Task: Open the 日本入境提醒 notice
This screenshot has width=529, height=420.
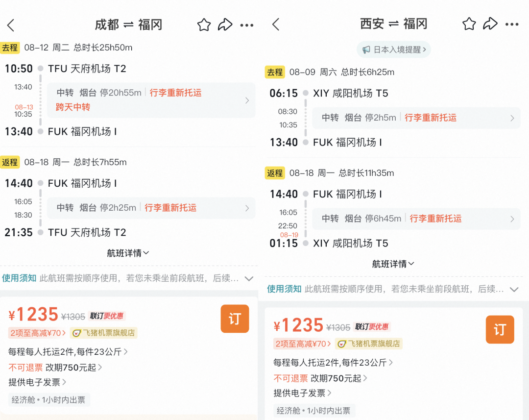Action: (x=394, y=49)
